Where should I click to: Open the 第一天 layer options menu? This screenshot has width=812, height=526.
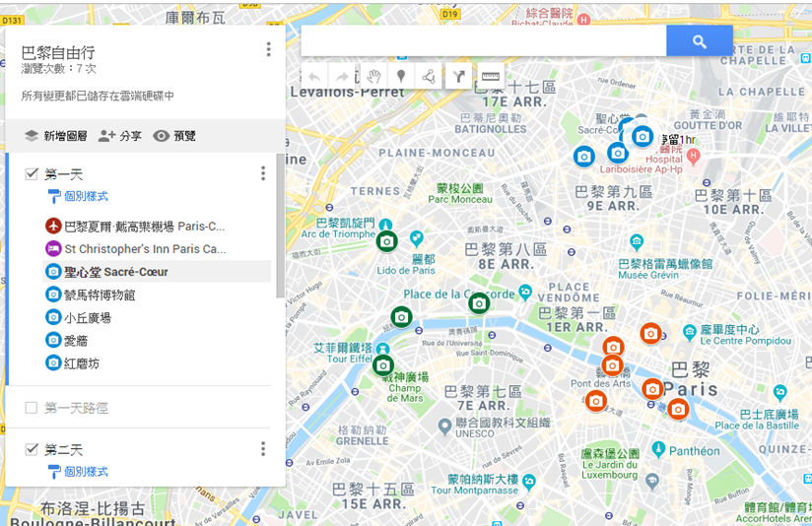click(x=263, y=173)
